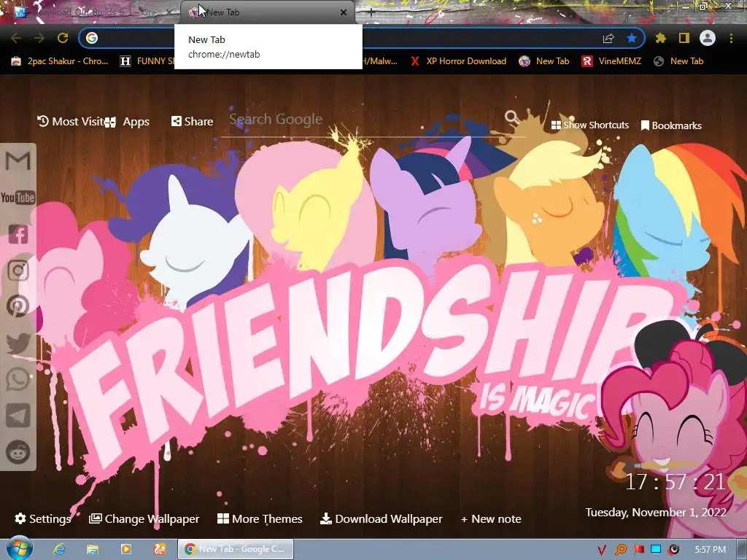Select the active New Tab tab
The height and width of the screenshot is (560, 747).
coord(268,12)
